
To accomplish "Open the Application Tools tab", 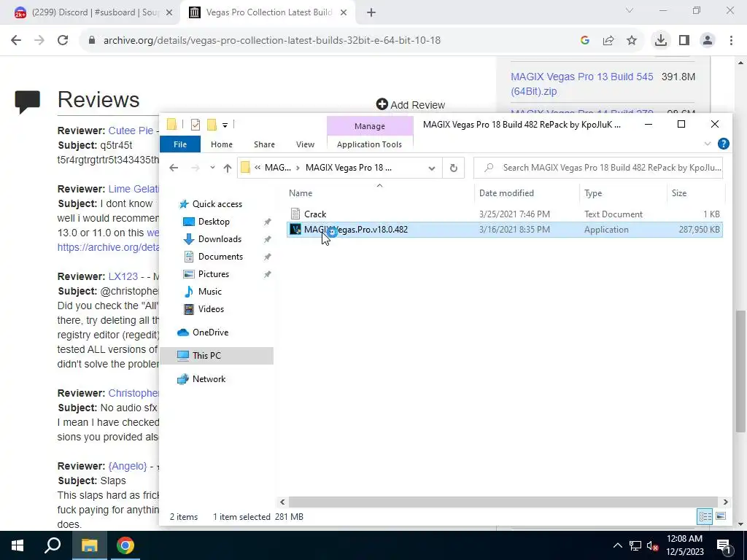I will (x=369, y=144).
